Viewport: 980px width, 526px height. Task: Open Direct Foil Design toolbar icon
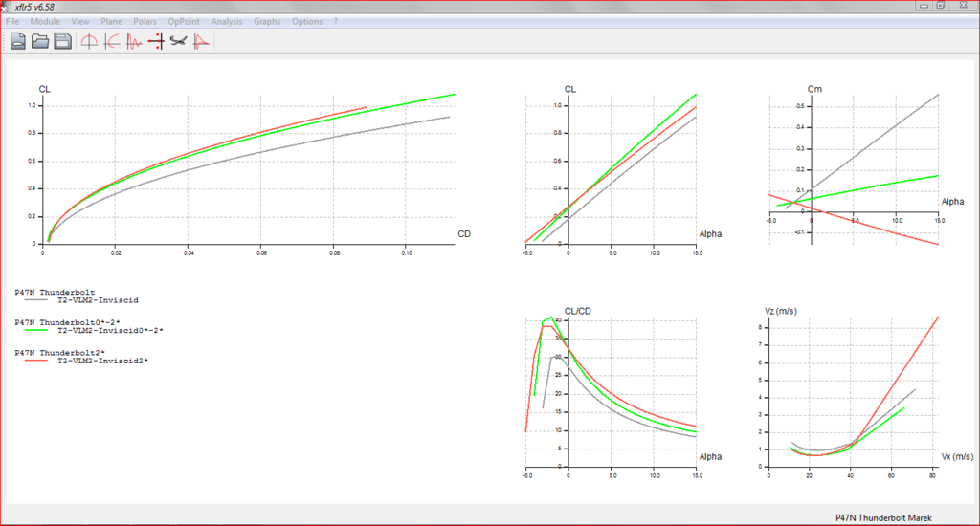point(89,41)
